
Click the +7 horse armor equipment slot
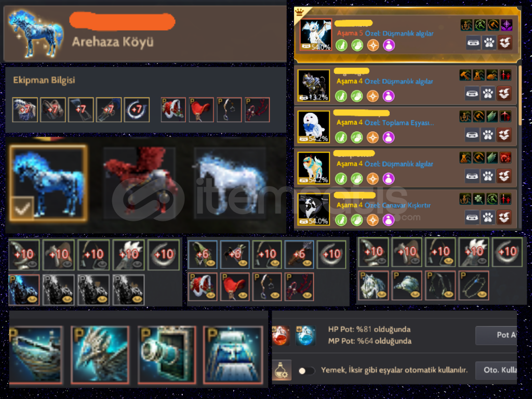point(25,110)
